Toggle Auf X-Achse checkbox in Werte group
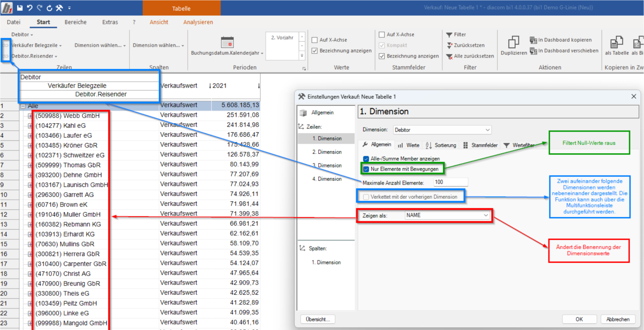644x330 pixels. (x=315, y=40)
